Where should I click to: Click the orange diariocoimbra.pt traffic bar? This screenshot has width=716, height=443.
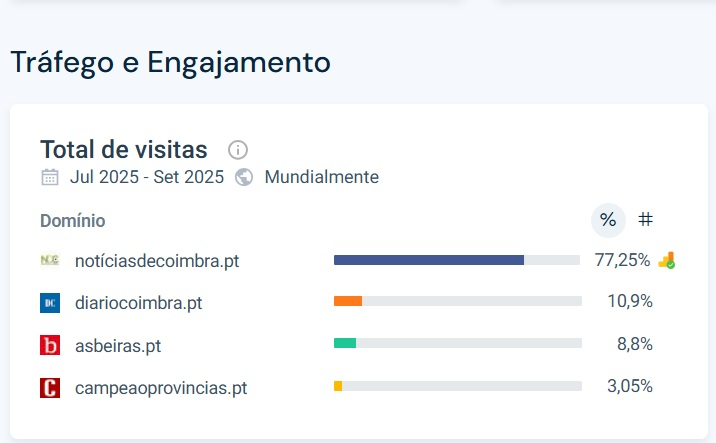[x=348, y=301]
